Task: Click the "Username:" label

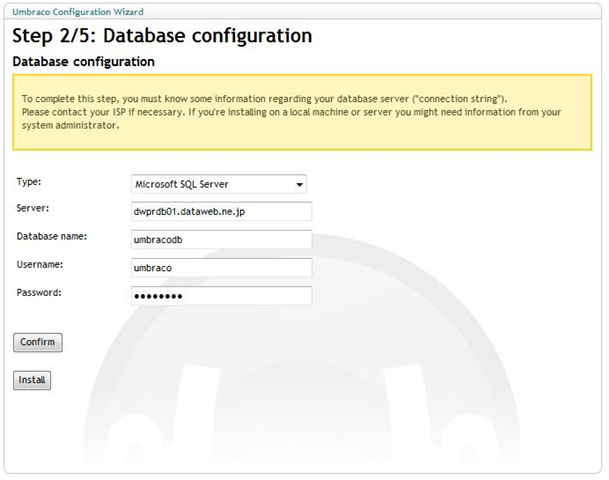Action: 40,264
